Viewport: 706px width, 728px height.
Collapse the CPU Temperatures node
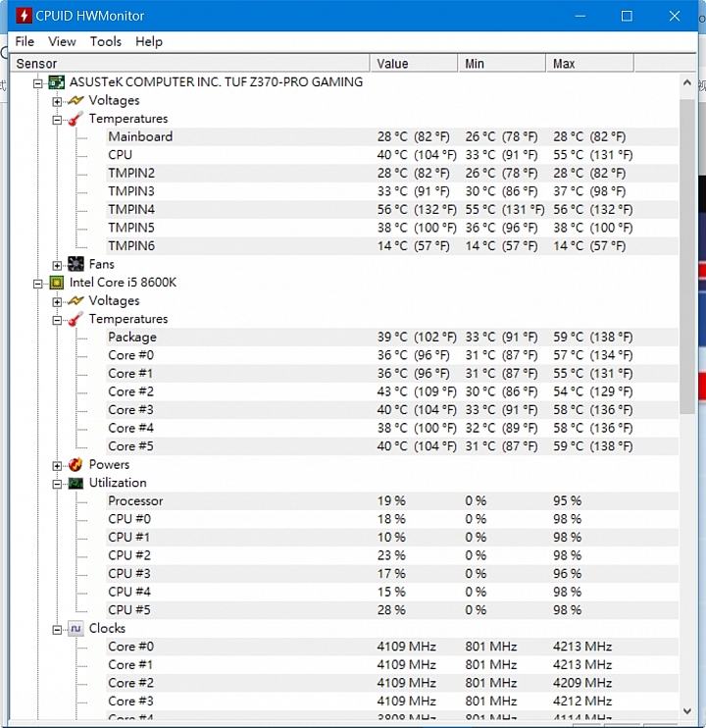pyautogui.click(x=57, y=321)
